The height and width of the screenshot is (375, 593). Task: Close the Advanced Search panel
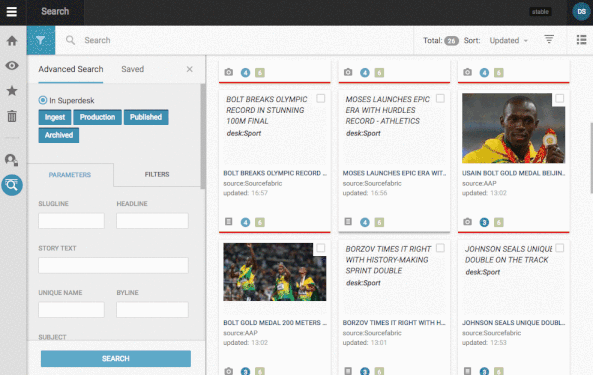click(x=189, y=69)
